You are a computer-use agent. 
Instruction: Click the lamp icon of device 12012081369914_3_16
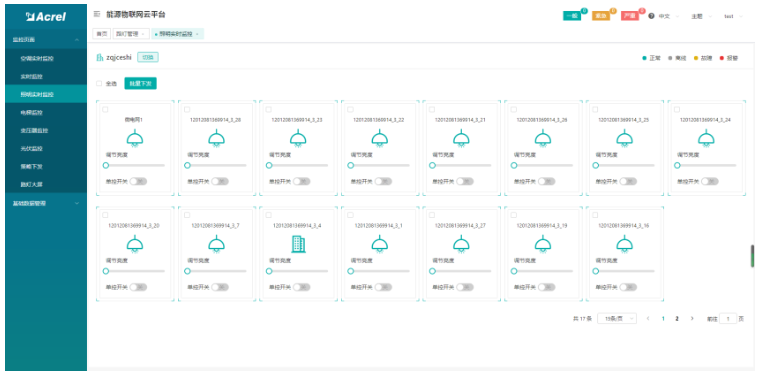pos(624,244)
